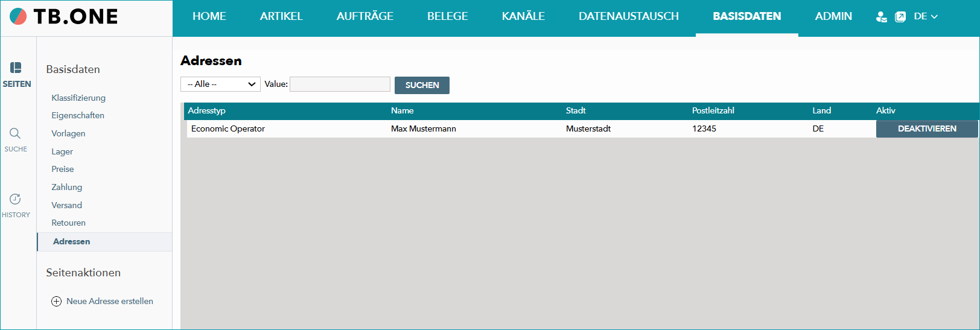Click the Economic Operator cell
The image size is (980, 330).
coord(228,129)
